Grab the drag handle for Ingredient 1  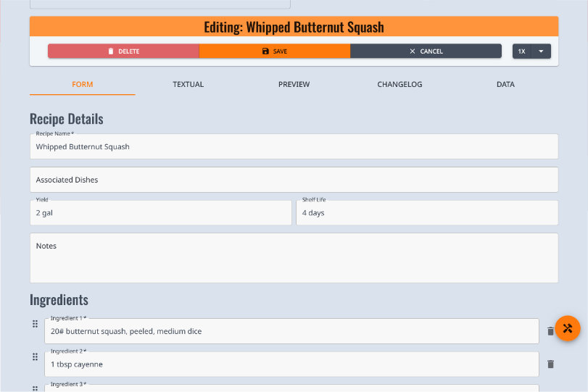35,324
